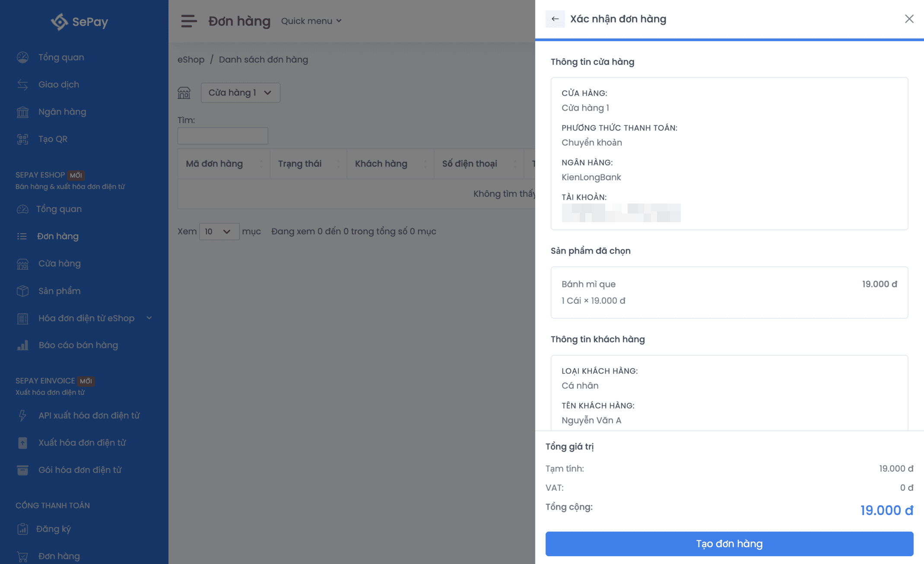This screenshot has width=924, height=564.
Task: Open the Quick menu dropdown
Action: 311,21
